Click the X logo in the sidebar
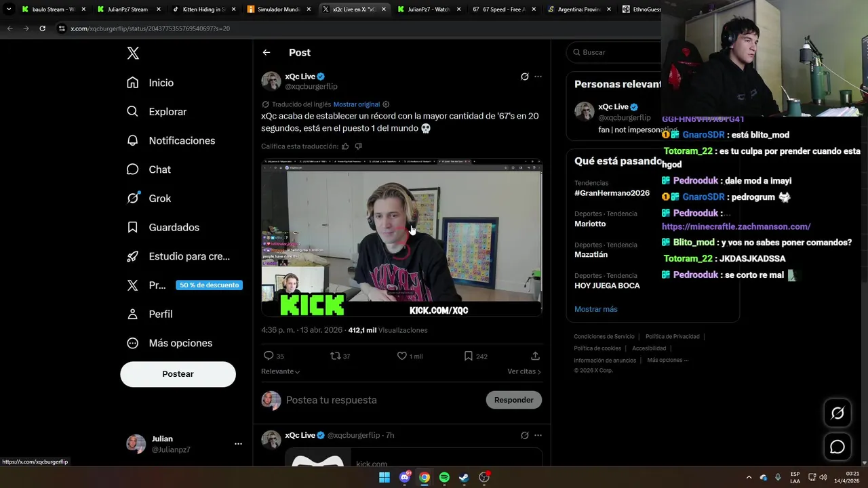868x488 pixels. coord(133,54)
